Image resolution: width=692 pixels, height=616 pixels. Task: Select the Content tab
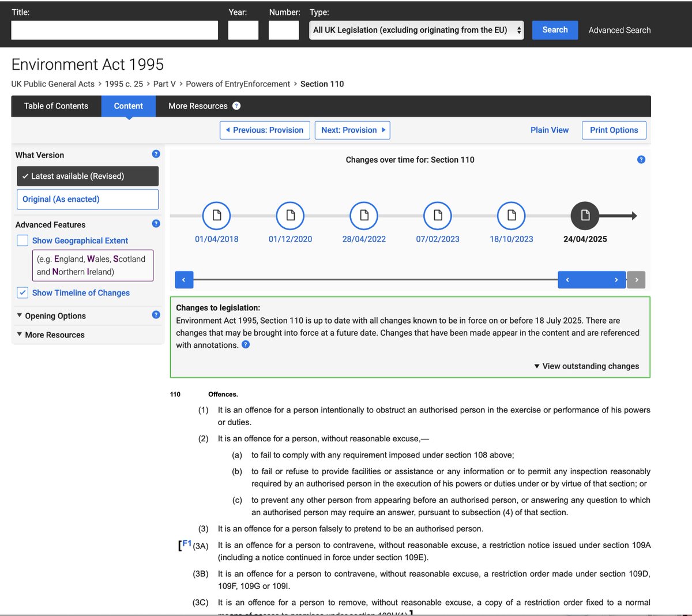tap(129, 106)
